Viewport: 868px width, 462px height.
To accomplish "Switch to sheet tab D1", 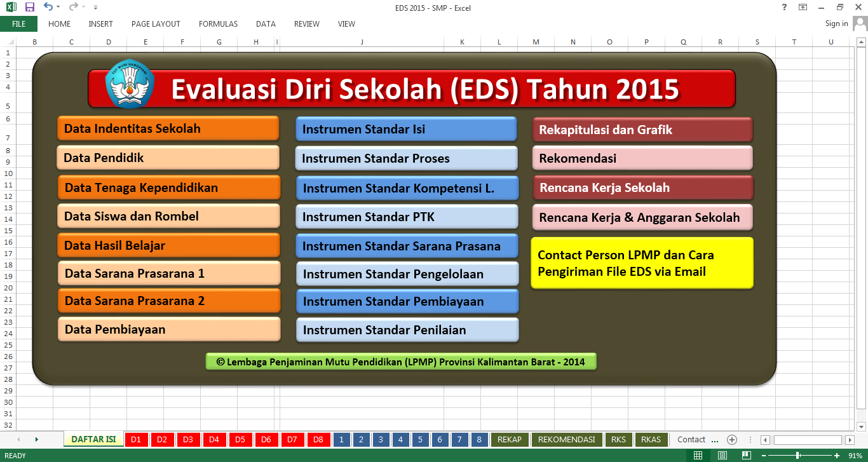I will point(136,440).
